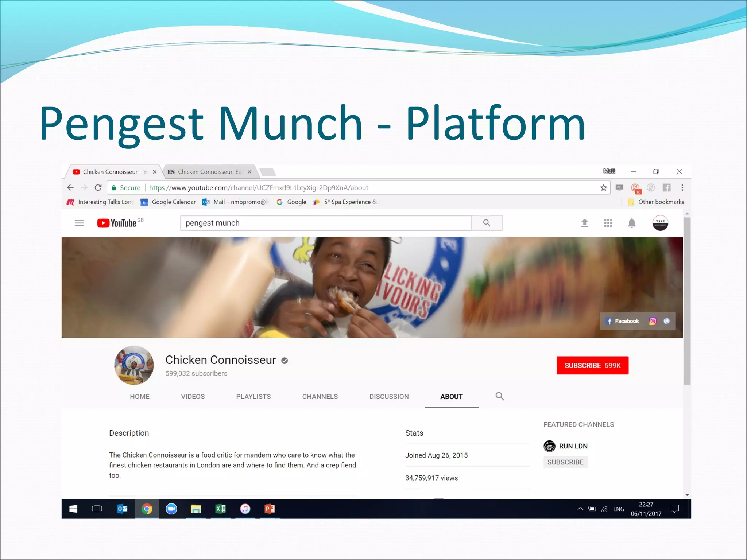Open Task View on the taskbar
Image resolution: width=747 pixels, height=560 pixels.
pyautogui.click(x=97, y=509)
